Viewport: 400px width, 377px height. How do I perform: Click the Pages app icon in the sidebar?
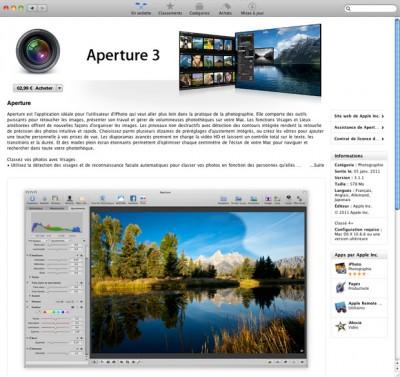[x=341, y=287]
